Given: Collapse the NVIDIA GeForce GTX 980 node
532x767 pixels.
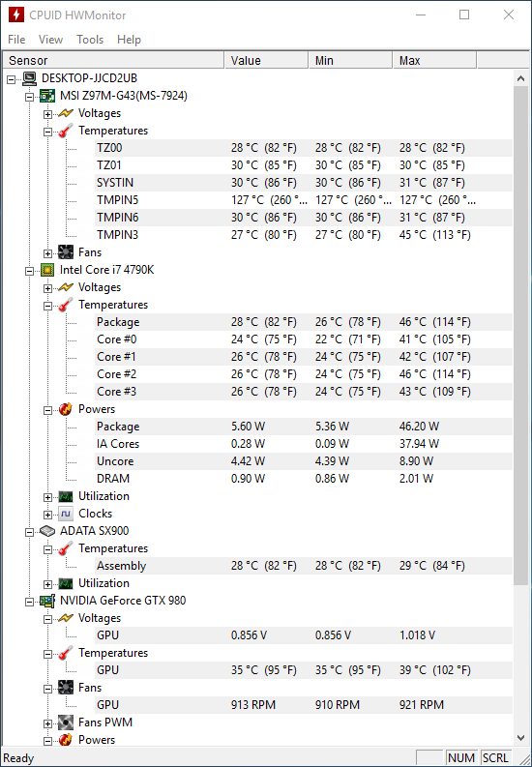Looking at the screenshot, I should coord(30,602).
